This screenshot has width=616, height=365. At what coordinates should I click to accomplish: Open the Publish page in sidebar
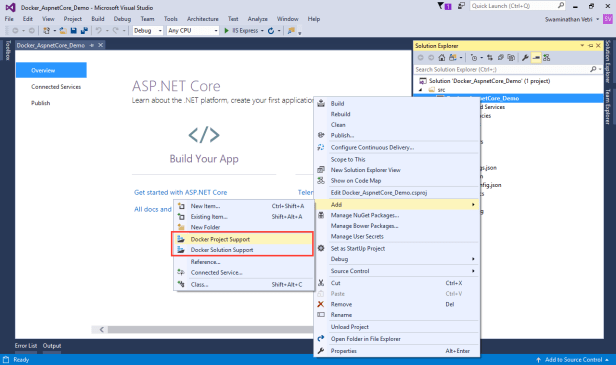[x=40, y=103]
